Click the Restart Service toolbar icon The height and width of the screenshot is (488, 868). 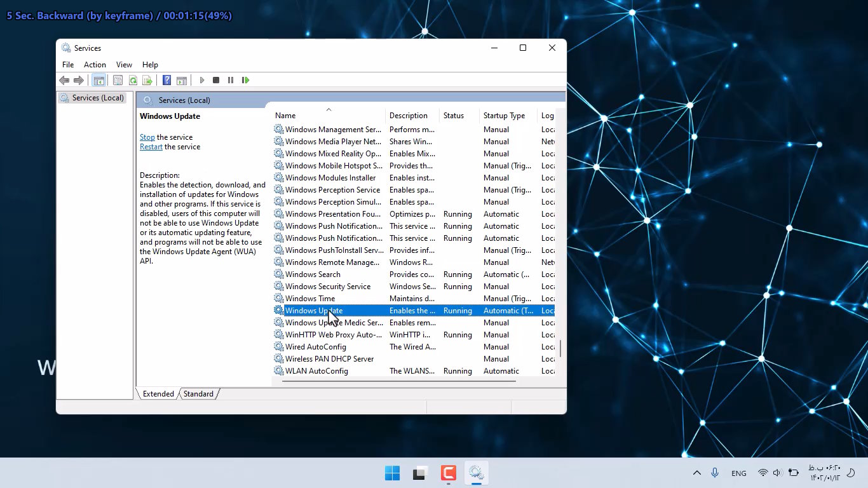pos(245,80)
